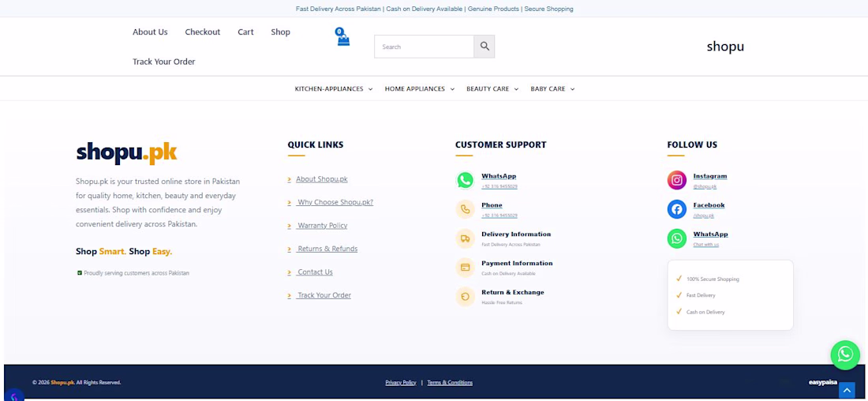Click the Fast Delivery checklist text

coord(701,295)
